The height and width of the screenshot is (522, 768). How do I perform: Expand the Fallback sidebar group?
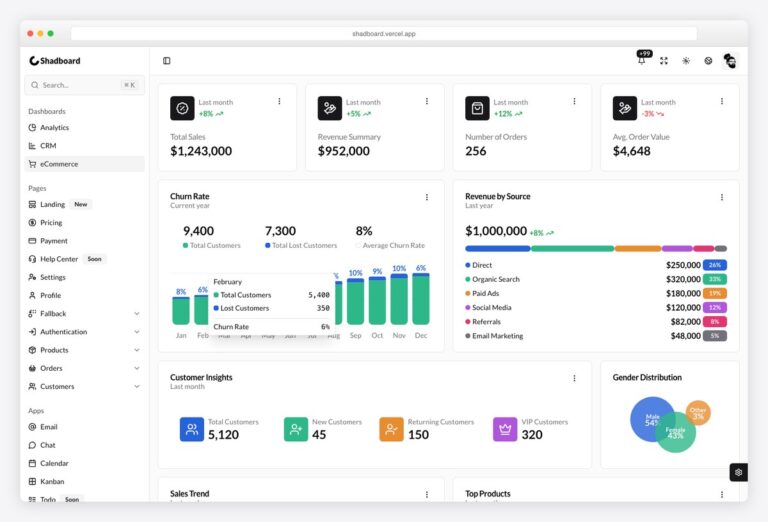[x=84, y=313]
